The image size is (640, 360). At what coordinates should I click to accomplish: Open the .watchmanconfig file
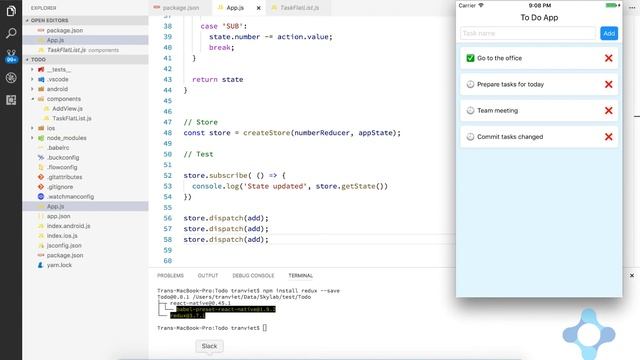point(70,197)
